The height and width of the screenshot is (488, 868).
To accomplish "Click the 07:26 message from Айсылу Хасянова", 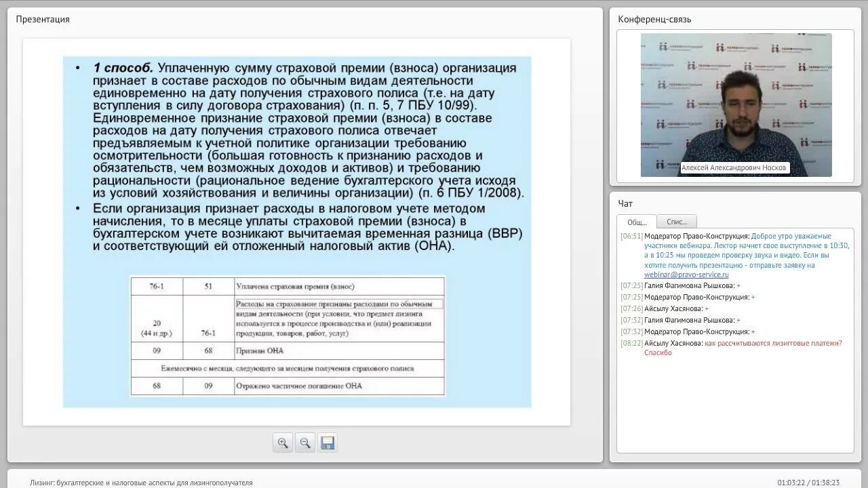I will 665,308.
